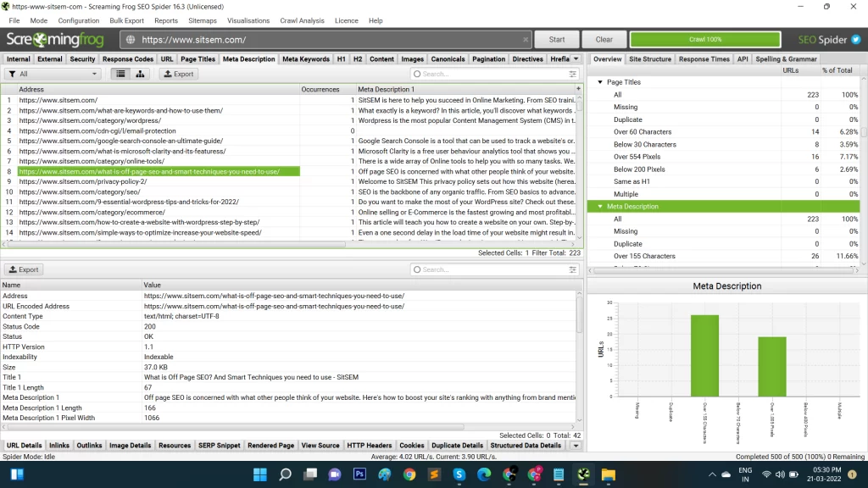Open the Inlinks tab

tap(59, 446)
